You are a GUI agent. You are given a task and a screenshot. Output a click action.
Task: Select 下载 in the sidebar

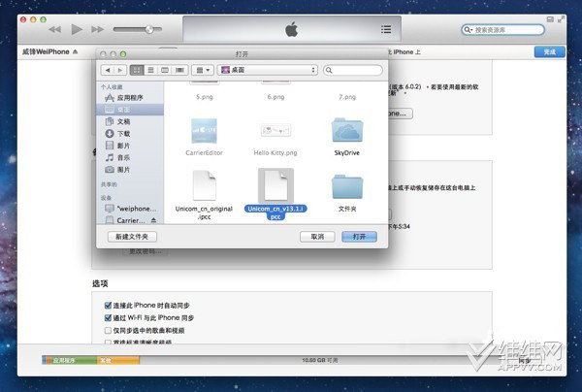tap(130, 134)
